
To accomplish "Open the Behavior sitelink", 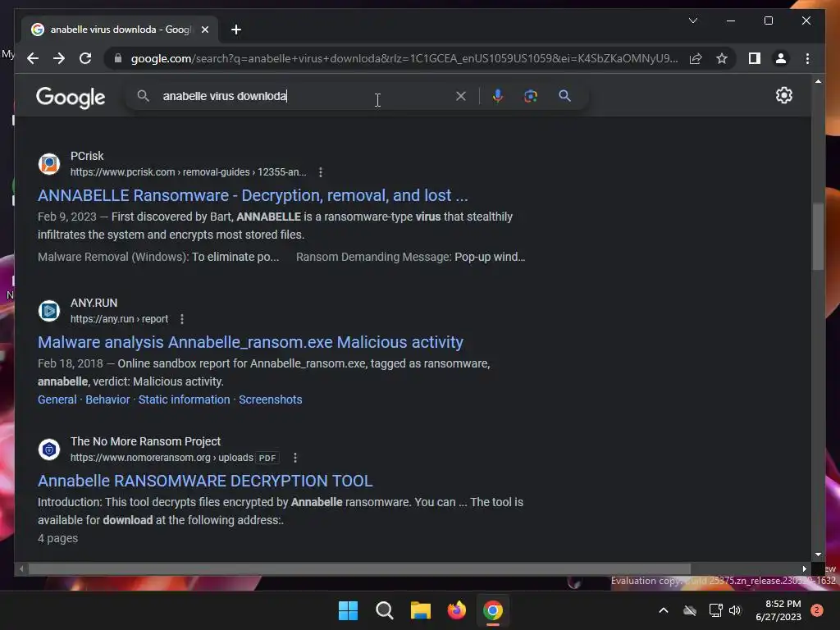I will pos(107,399).
